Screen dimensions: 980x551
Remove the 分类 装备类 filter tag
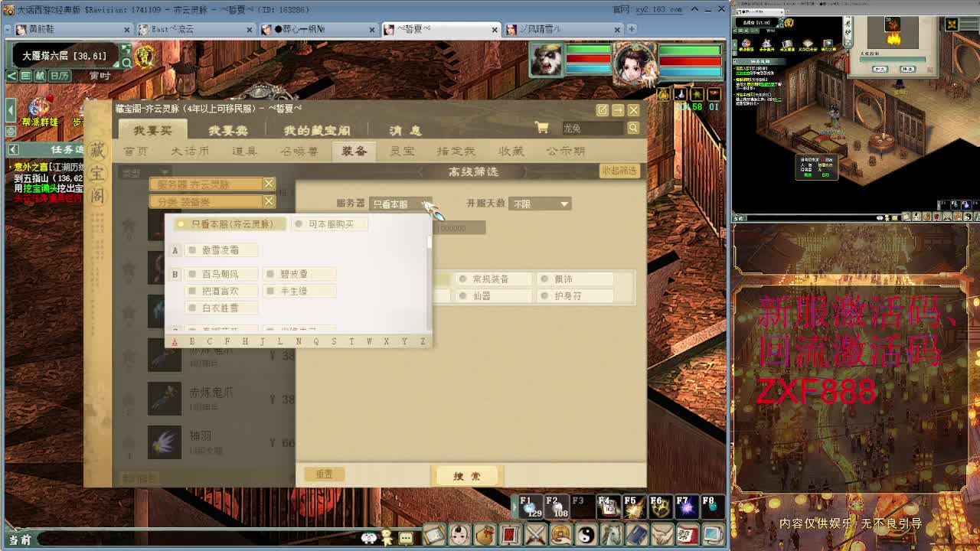[x=269, y=201]
